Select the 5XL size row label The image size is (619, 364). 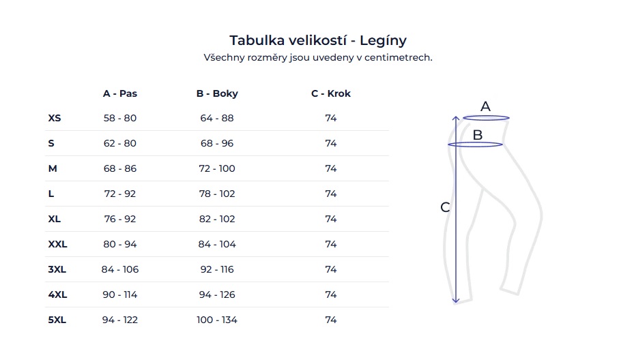click(57, 320)
